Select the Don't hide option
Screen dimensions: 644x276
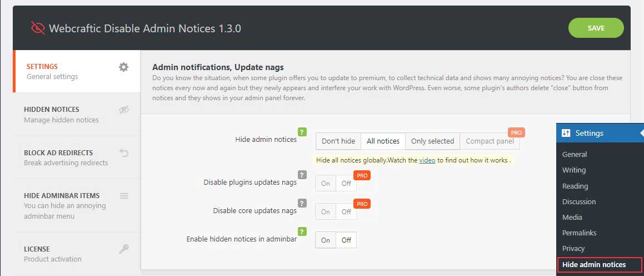tap(338, 141)
